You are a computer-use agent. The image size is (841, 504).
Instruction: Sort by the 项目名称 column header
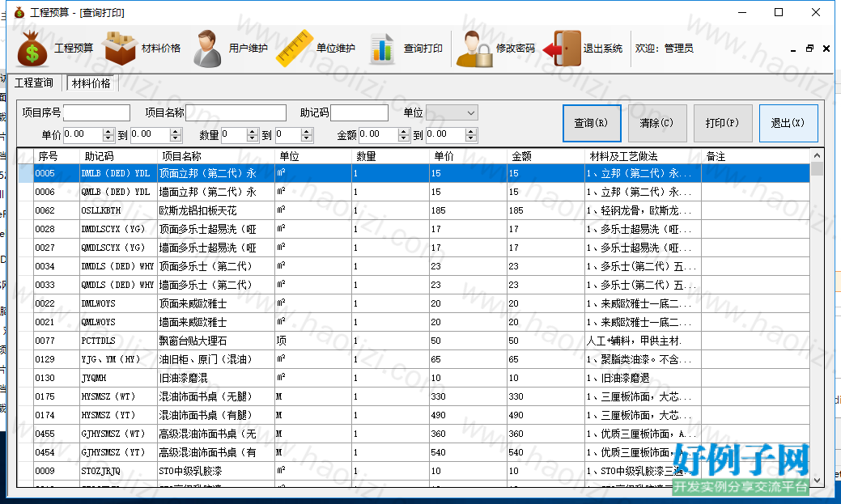[x=216, y=156]
